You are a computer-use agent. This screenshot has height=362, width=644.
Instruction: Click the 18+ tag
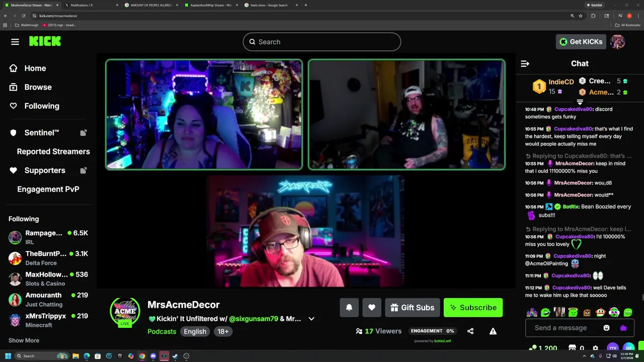(223, 331)
